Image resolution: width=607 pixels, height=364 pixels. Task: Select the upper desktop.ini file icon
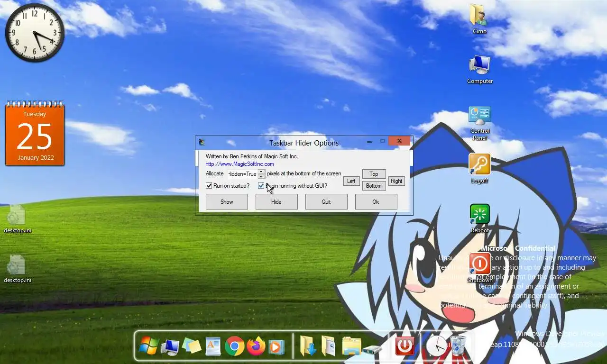pyautogui.click(x=18, y=218)
